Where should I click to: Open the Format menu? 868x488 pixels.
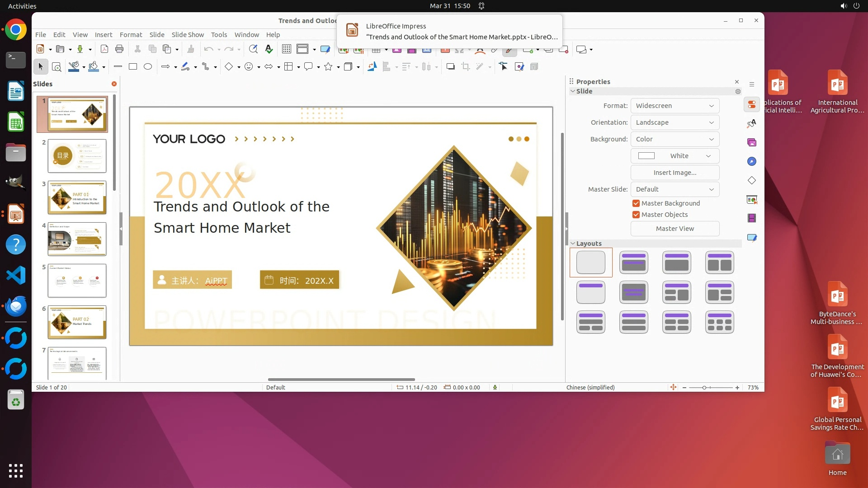(x=131, y=35)
